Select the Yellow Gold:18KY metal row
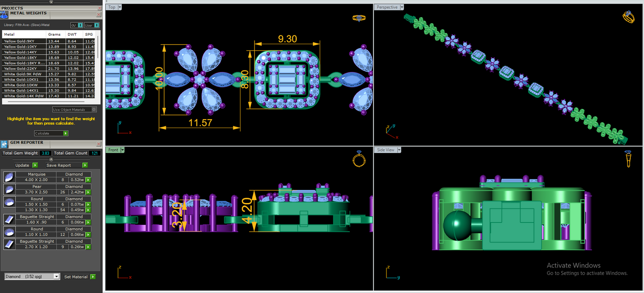Viewport: 644px width, 293px height. tap(49, 58)
